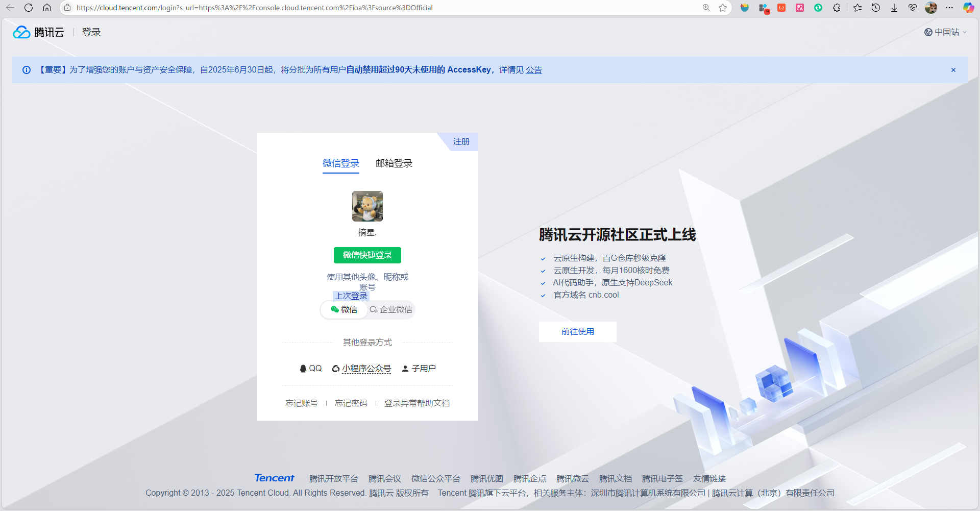Open the extensions puzzle menu

tap(837, 8)
